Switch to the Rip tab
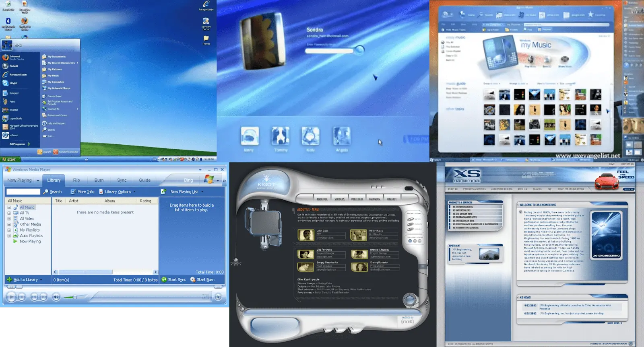 pos(76,180)
